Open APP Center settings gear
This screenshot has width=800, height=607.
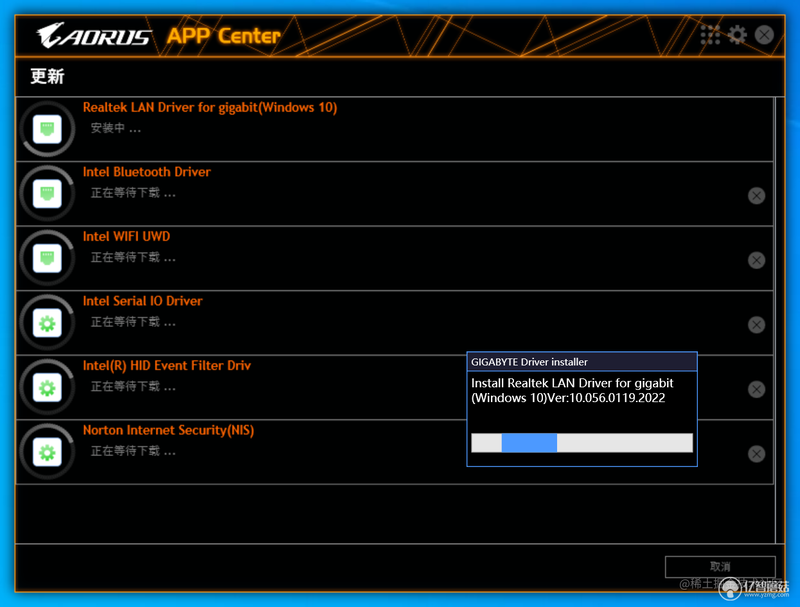pyautogui.click(x=737, y=35)
